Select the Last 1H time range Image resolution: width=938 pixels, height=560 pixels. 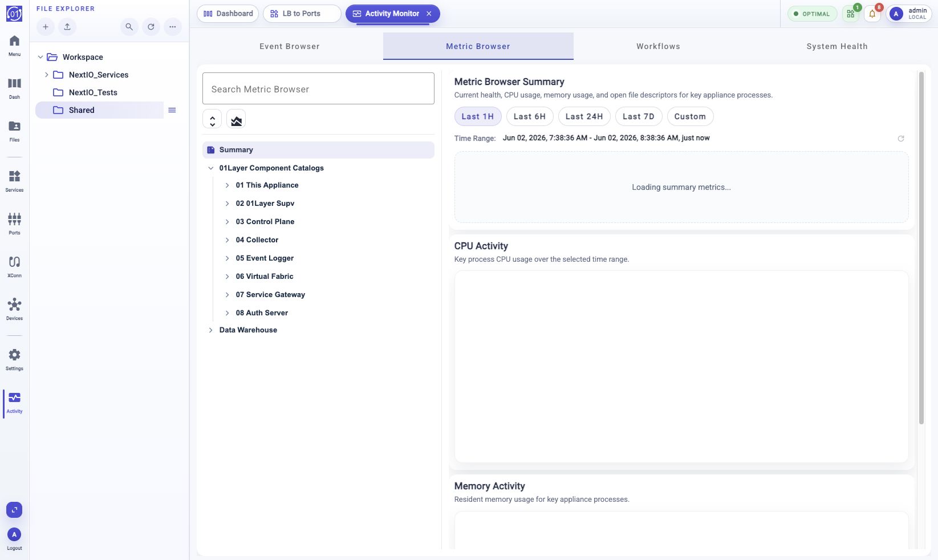click(478, 116)
